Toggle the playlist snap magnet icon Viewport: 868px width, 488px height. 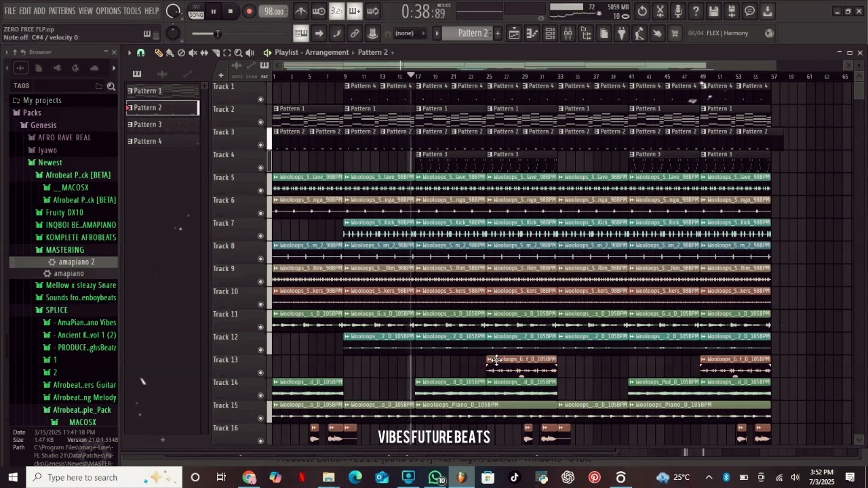point(141,53)
